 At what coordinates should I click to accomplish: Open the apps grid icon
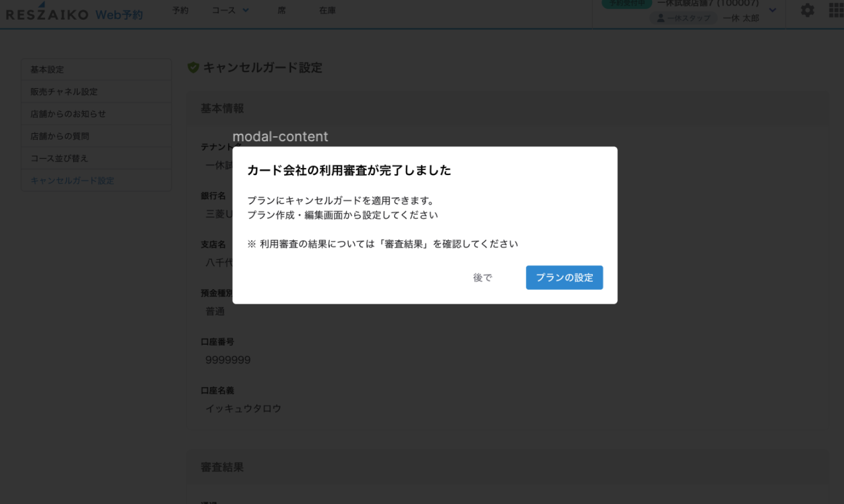(x=836, y=10)
